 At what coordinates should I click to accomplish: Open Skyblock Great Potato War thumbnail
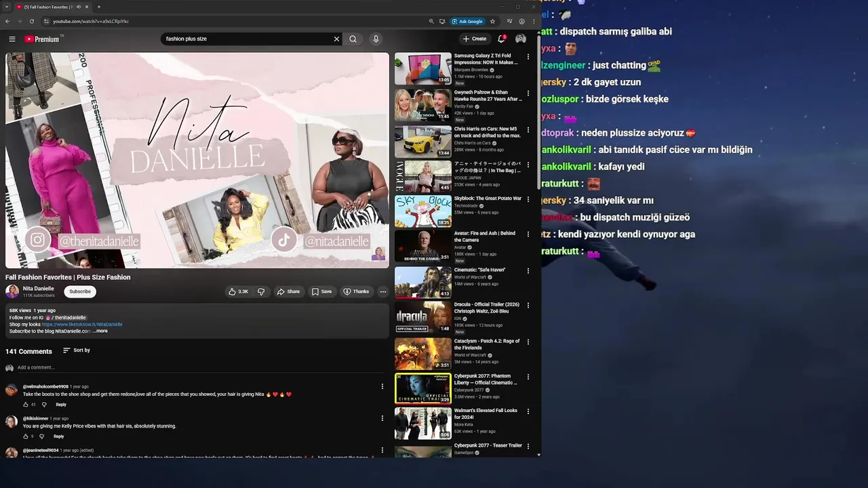[423, 211]
